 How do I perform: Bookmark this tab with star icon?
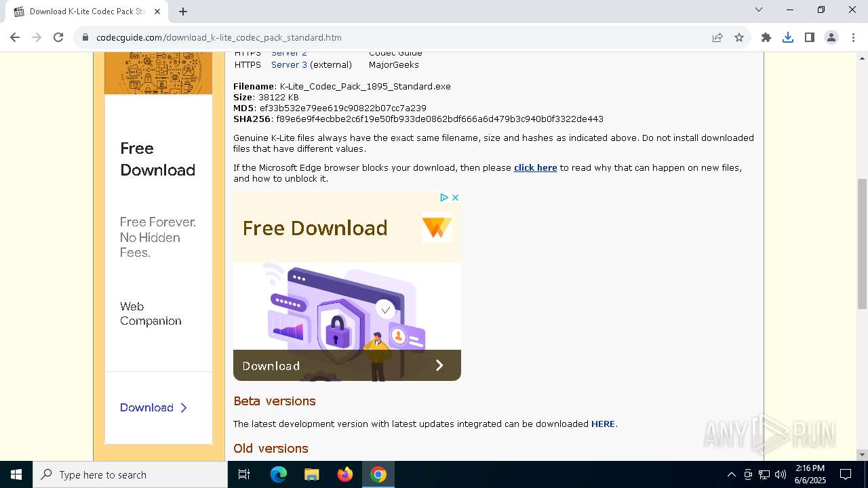739,37
